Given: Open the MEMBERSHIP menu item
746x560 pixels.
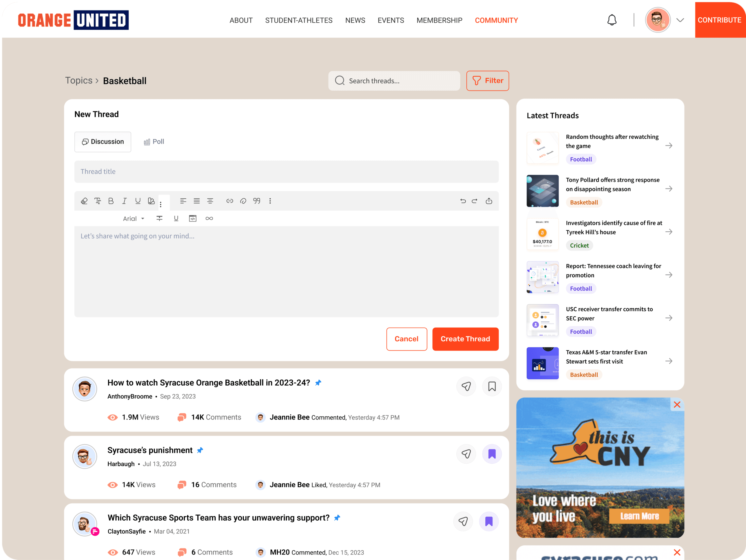Looking at the screenshot, I should click(x=439, y=20).
